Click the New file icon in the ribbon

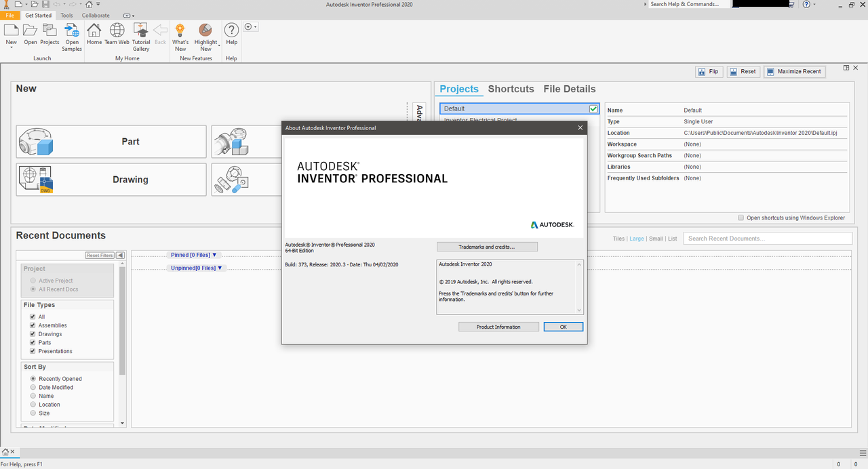pos(12,30)
